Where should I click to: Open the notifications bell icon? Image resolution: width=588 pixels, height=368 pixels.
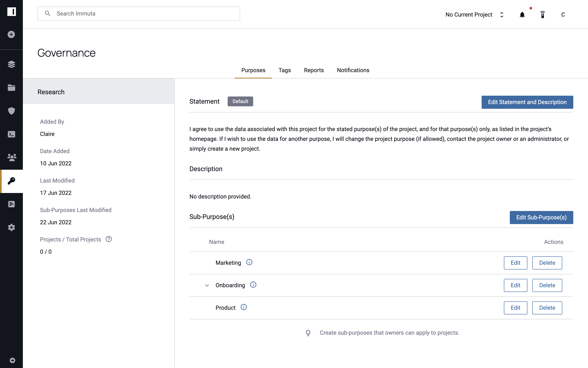click(x=522, y=15)
